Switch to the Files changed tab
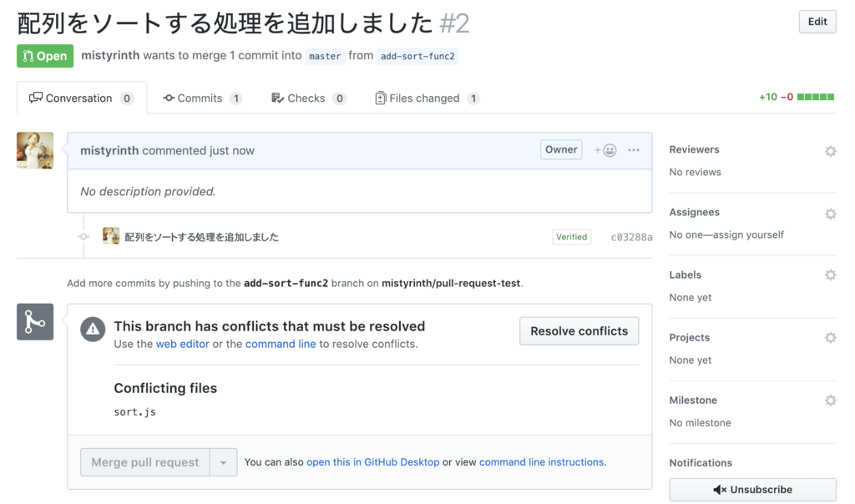The width and height of the screenshot is (855, 504). point(427,98)
